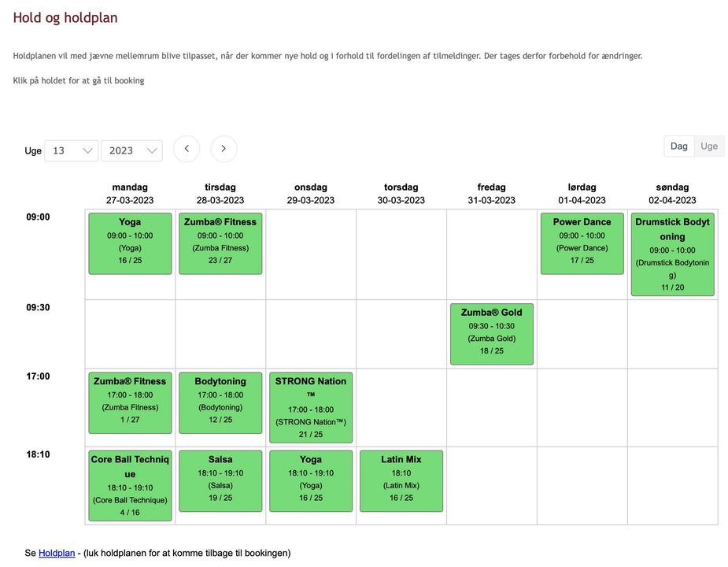Book Tuesday 09:00 Zumba Fitness class
The image size is (728, 567).
(x=220, y=243)
